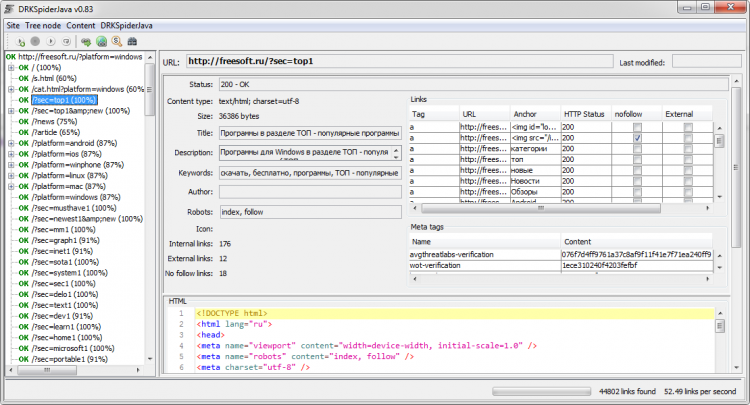
Task: Click the magnifier search toolbar icon
Action: pos(116,42)
